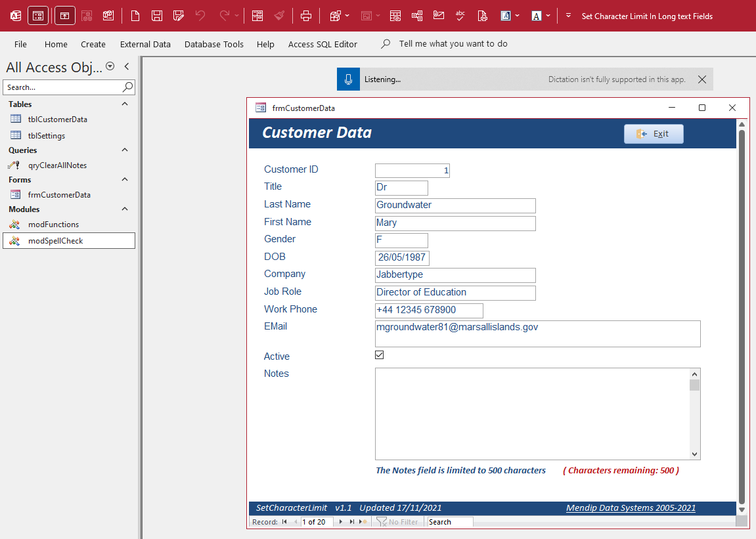The width and height of the screenshot is (756, 539).
Task: Click the Save icon in quick access toolbar
Action: pos(157,16)
